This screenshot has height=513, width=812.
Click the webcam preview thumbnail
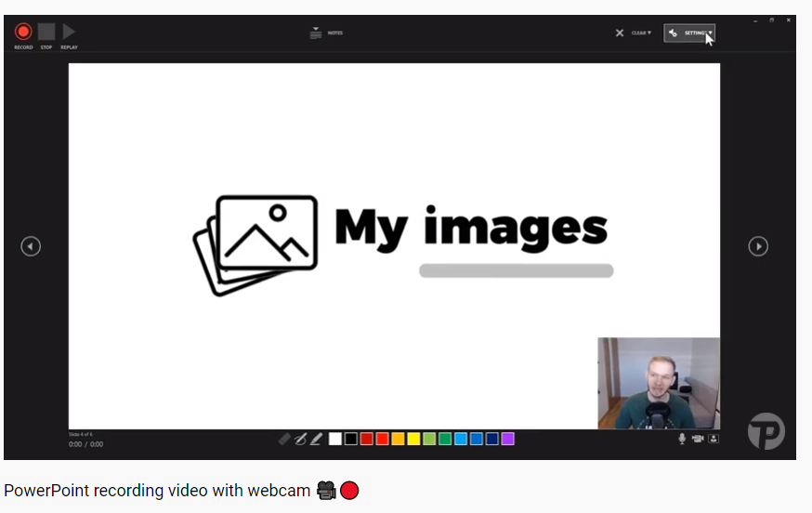point(659,384)
